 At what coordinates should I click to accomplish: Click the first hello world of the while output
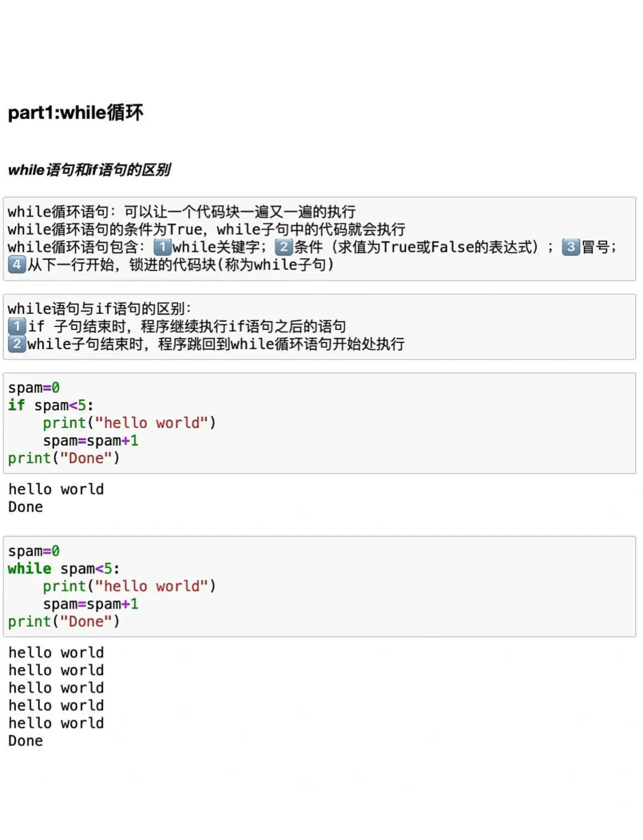click(56, 652)
